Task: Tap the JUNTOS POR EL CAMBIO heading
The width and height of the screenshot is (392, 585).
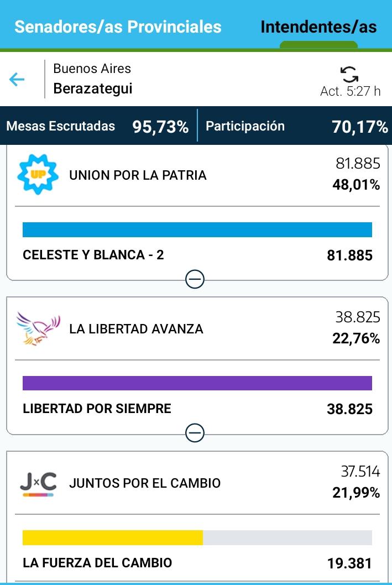Action: tap(145, 483)
